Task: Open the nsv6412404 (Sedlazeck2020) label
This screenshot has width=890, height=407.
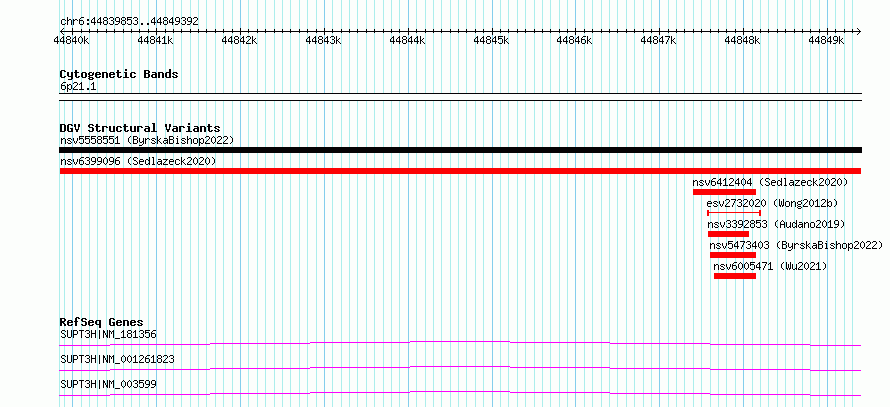Action: click(770, 182)
